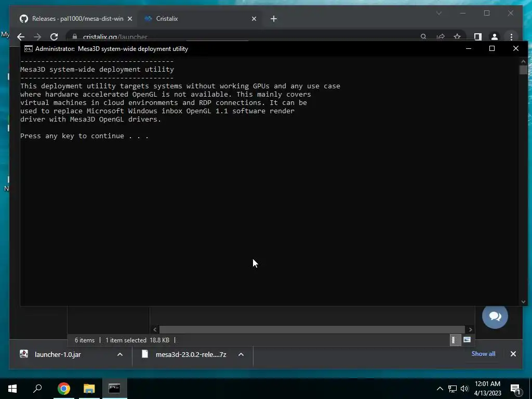Click the console vertical scrollbar thumb
Screen dimensions: 532x399
(x=523, y=70)
